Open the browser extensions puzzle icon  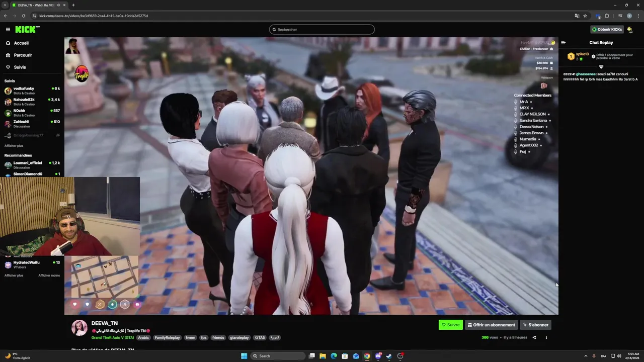pyautogui.click(x=607, y=16)
